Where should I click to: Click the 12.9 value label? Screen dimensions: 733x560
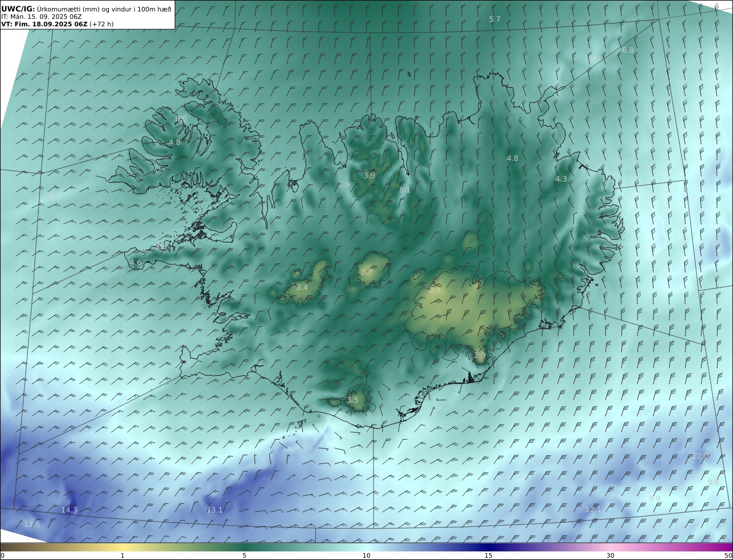[x=701, y=456]
